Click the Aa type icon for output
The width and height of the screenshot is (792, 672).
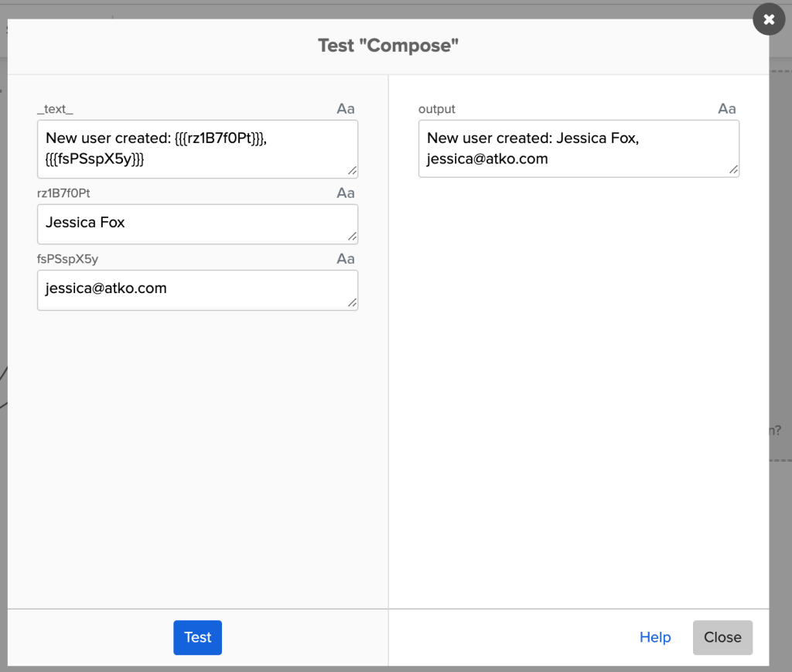(726, 109)
